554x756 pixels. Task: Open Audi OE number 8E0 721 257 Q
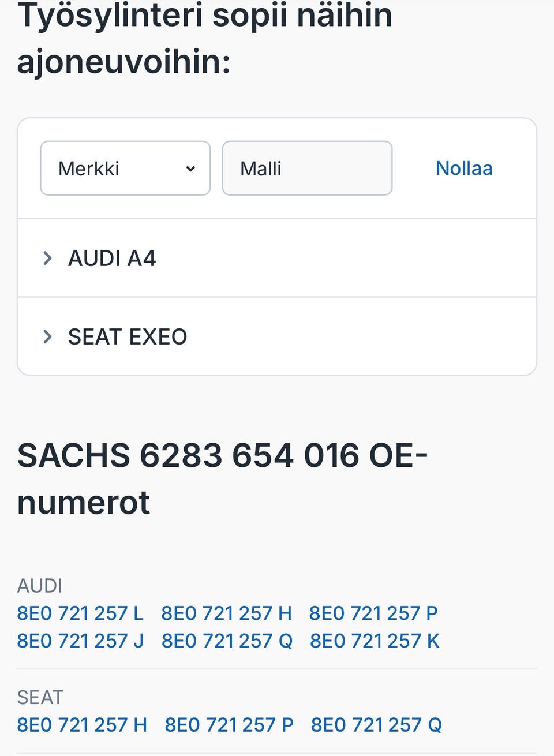point(227,641)
